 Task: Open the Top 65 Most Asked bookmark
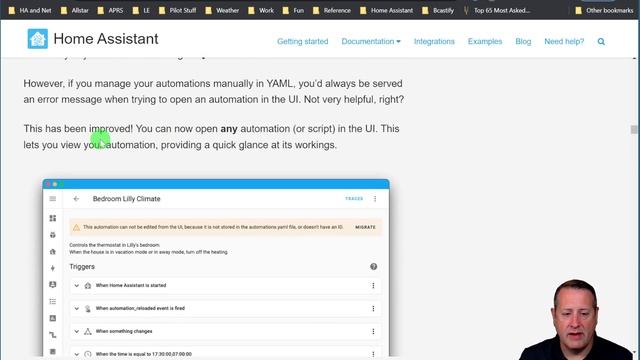click(x=497, y=11)
